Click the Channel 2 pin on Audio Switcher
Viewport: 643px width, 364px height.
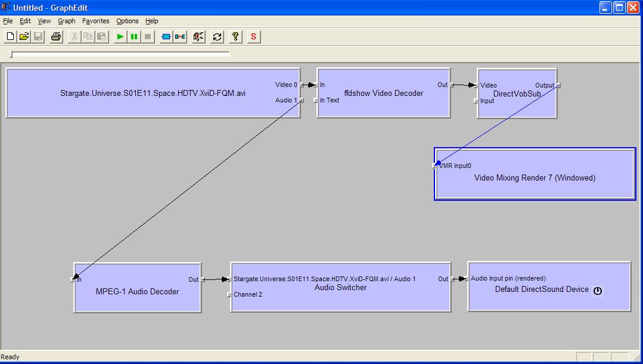pos(229,294)
